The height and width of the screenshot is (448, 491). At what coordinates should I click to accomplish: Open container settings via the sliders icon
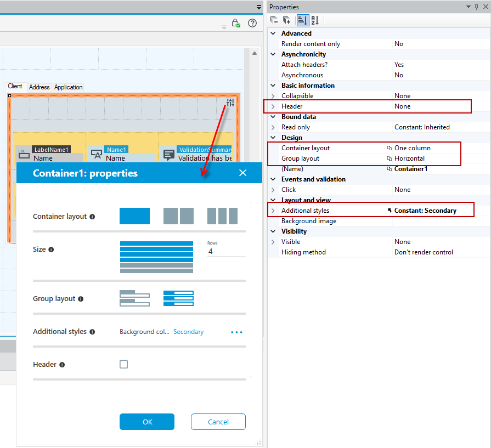tap(230, 103)
